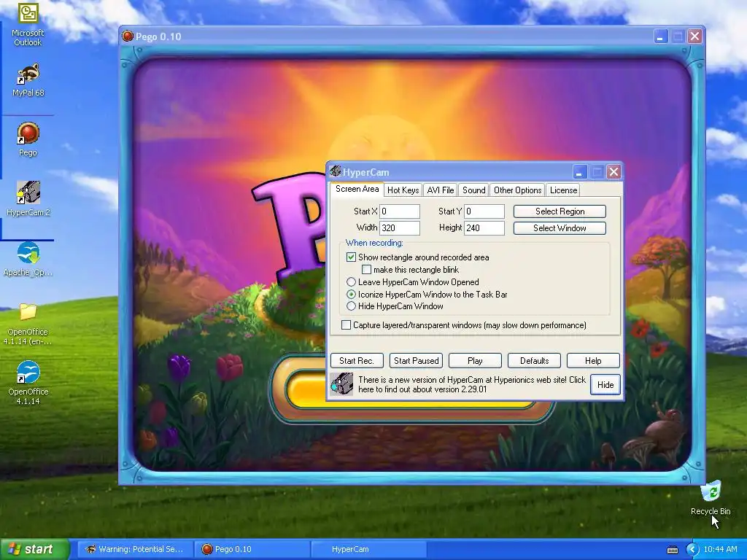Click the Start Paused button
This screenshot has width=747, height=560.
(416, 360)
